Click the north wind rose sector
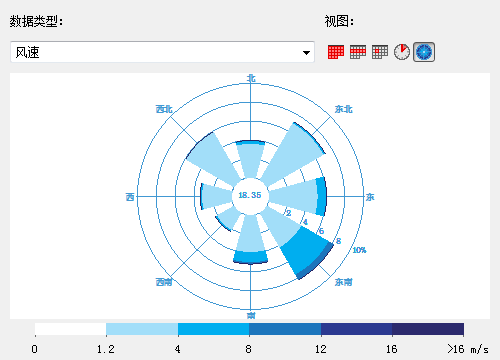 click(x=250, y=160)
